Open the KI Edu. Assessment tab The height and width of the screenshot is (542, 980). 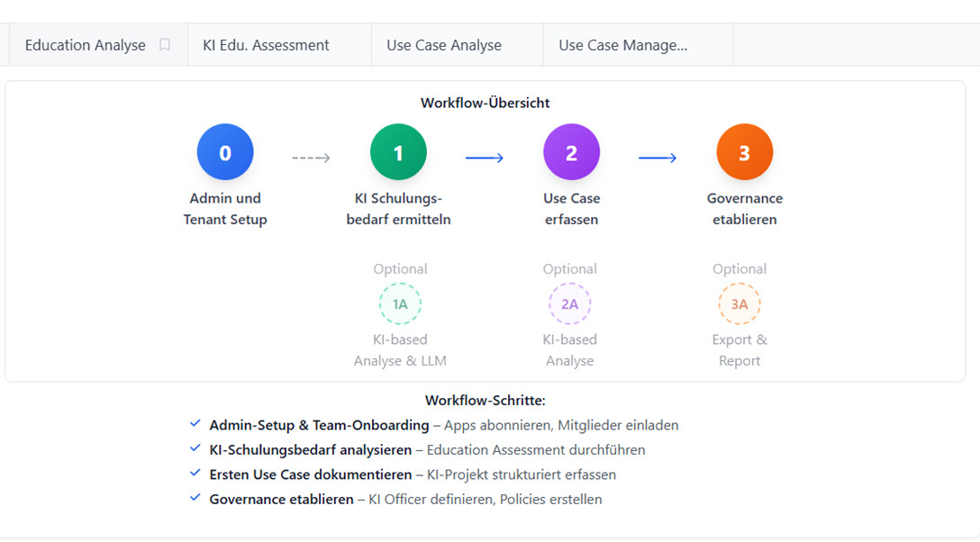pyautogui.click(x=266, y=45)
